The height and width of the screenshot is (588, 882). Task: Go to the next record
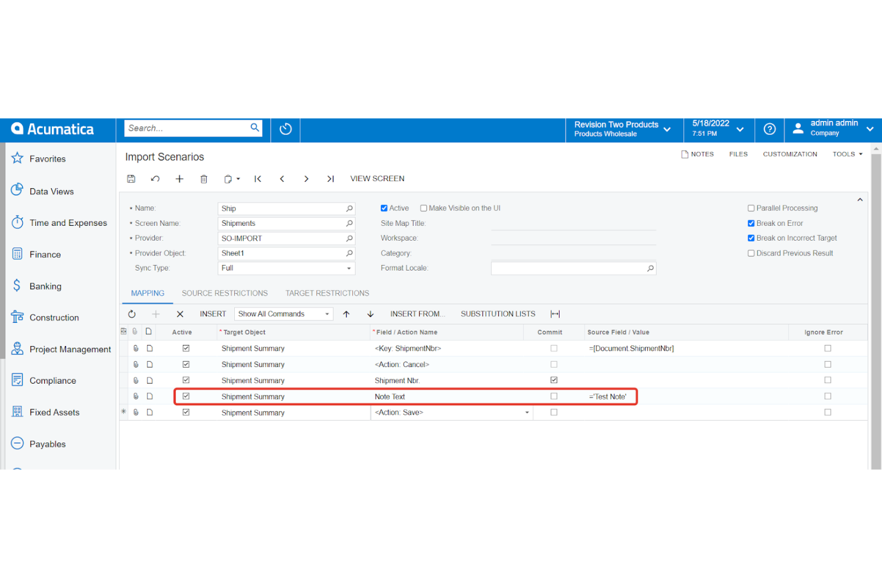306,179
